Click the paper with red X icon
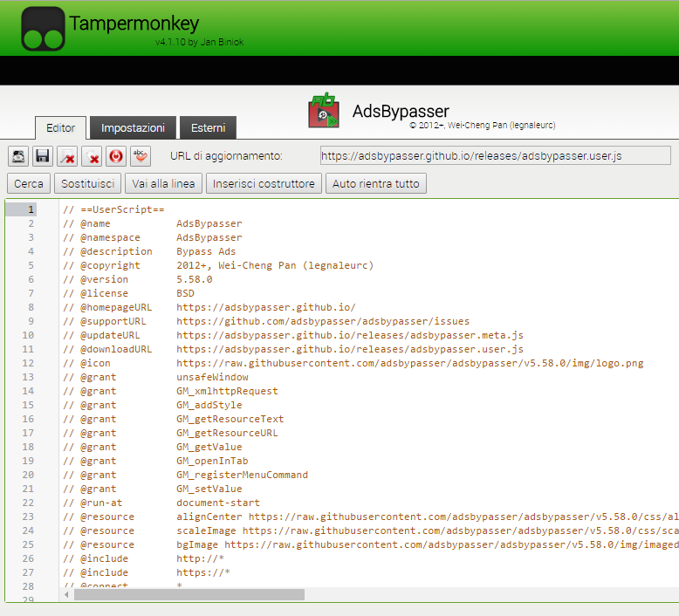The height and width of the screenshot is (616, 679). (92, 156)
